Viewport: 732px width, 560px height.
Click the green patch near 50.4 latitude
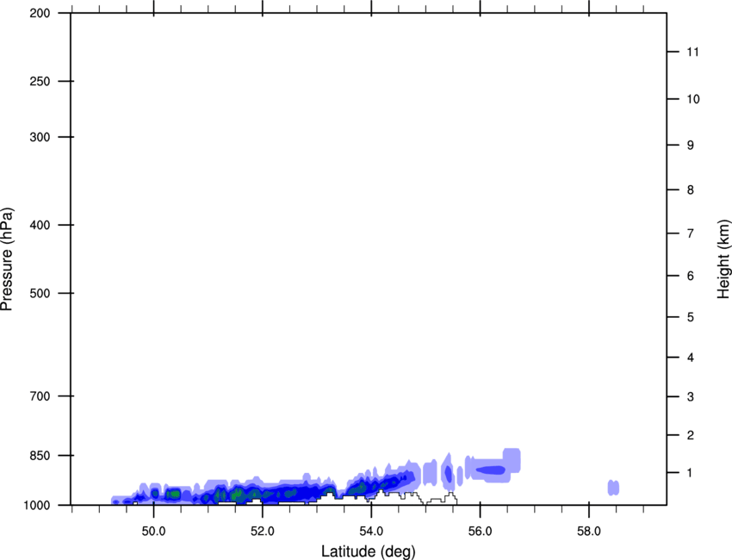point(173,493)
